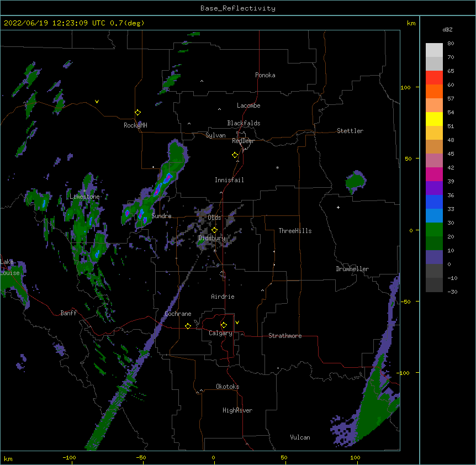Screen dimensions: 476x465
Task: Click the ThreeHills label
Action: 295,231
